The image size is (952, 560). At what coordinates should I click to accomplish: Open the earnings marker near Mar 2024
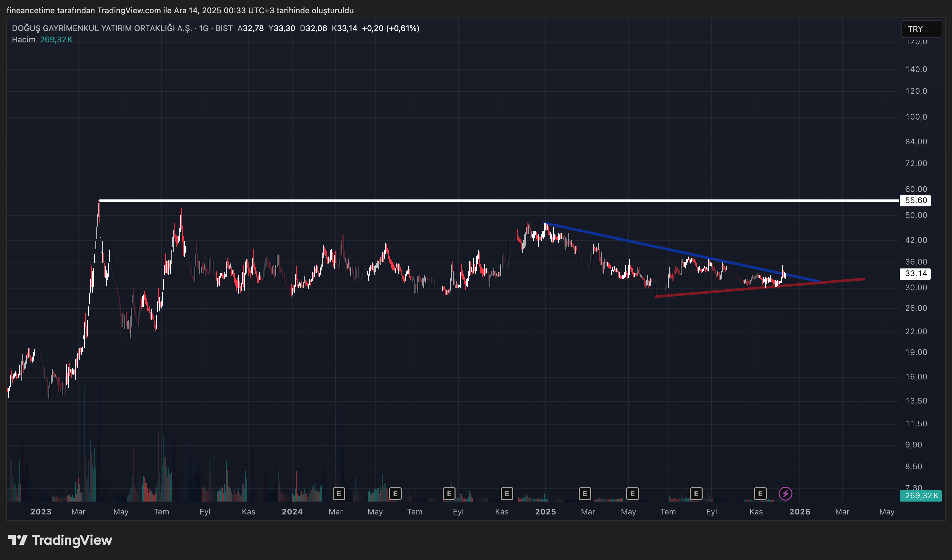(339, 493)
